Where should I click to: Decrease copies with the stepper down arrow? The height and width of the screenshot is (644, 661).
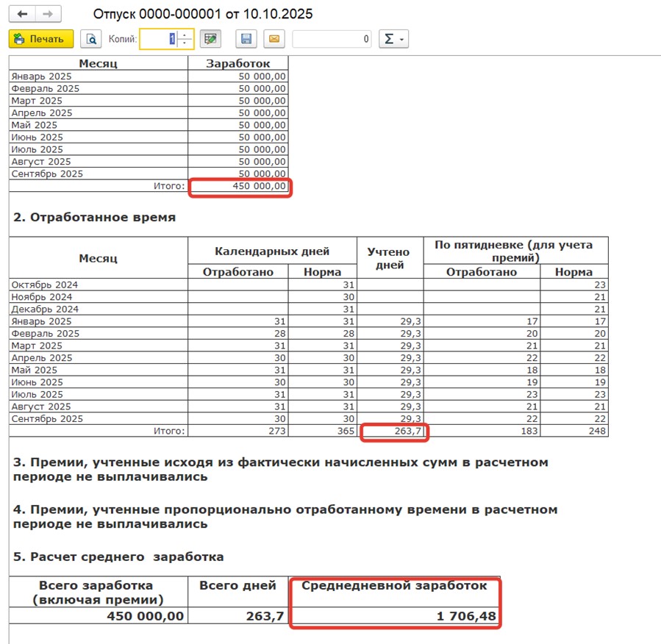(x=185, y=43)
